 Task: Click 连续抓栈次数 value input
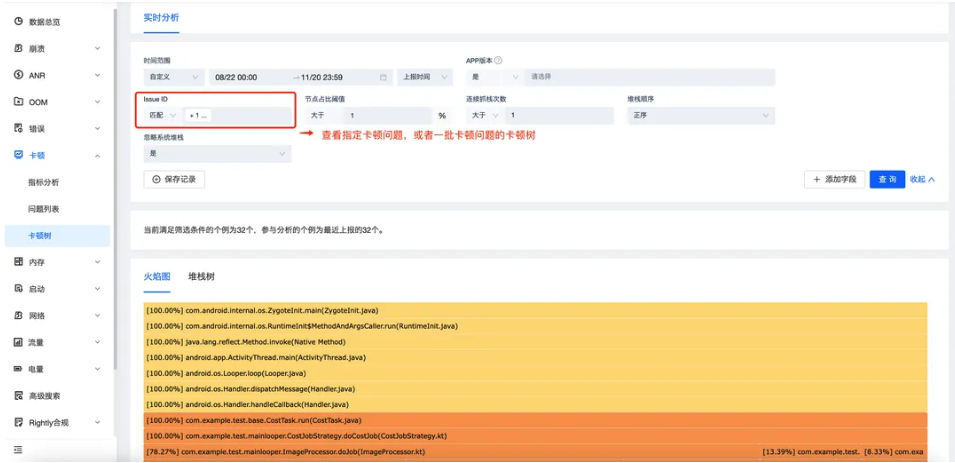point(560,116)
